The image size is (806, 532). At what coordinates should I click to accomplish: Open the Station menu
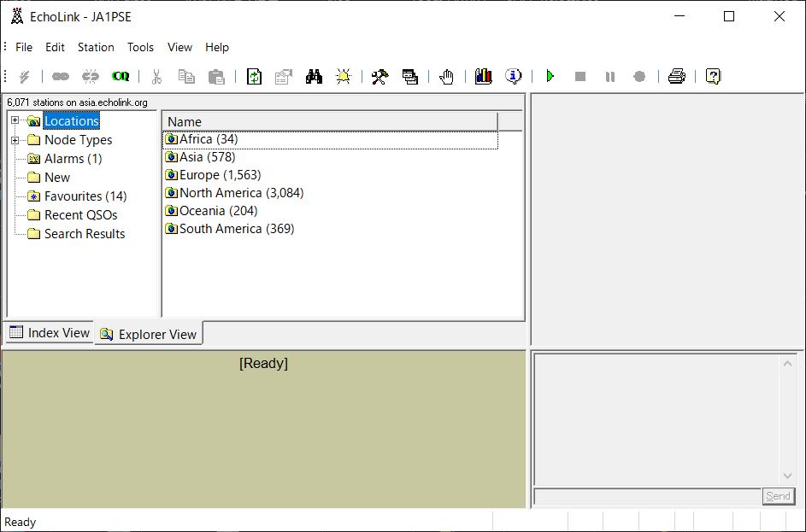point(96,48)
